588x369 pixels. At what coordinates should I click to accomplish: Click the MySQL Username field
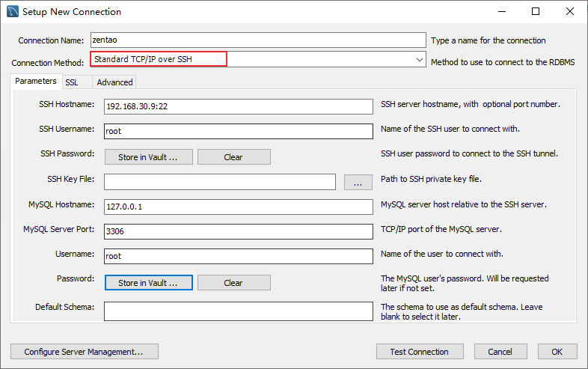tap(239, 257)
